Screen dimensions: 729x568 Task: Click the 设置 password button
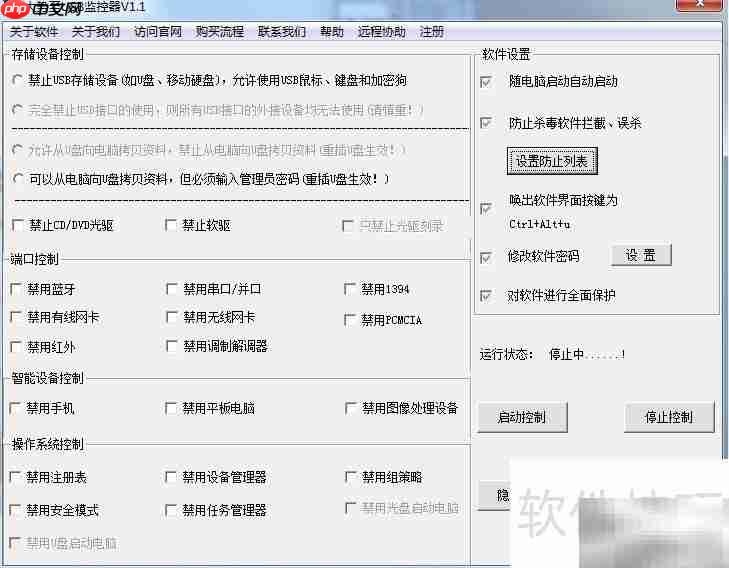(x=641, y=255)
